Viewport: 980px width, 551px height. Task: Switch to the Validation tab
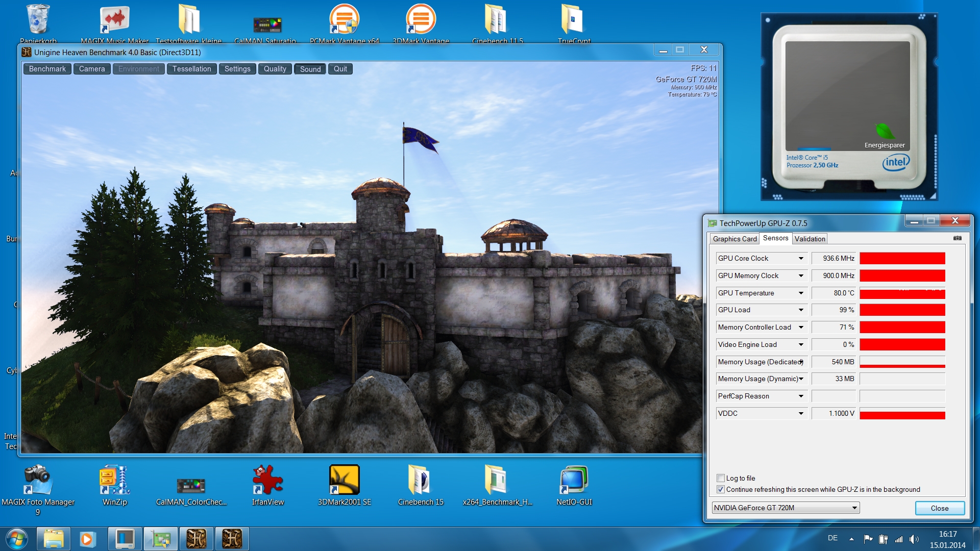click(x=810, y=239)
